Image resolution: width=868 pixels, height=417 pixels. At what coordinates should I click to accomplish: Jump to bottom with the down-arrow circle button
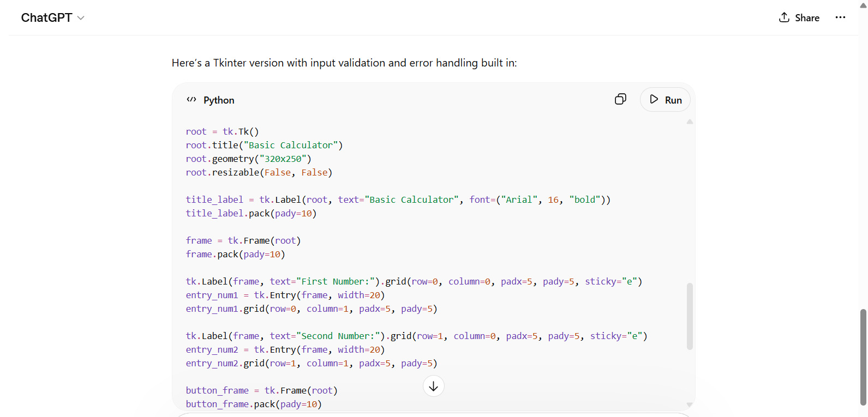tap(434, 386)
